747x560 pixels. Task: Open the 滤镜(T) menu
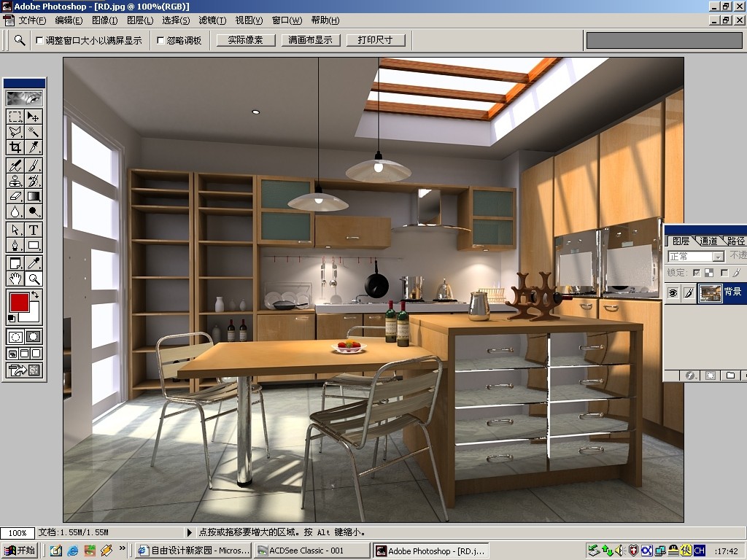click(212, 20)
